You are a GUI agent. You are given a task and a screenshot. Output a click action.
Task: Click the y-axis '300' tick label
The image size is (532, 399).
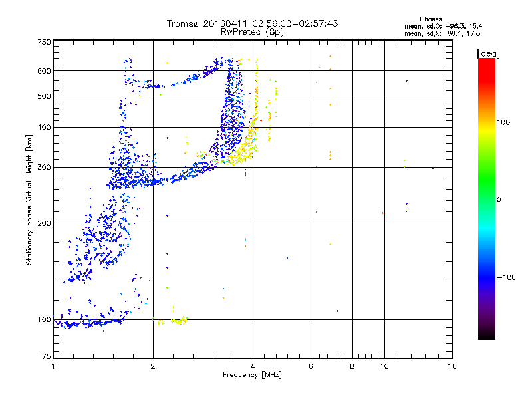pyautogui.click(x=44, y=168)
